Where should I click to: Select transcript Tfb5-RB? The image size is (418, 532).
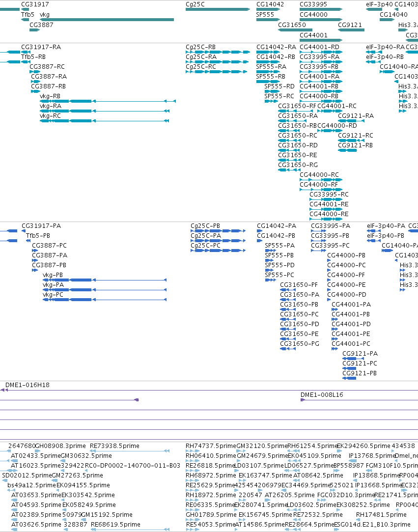[33, 57]
